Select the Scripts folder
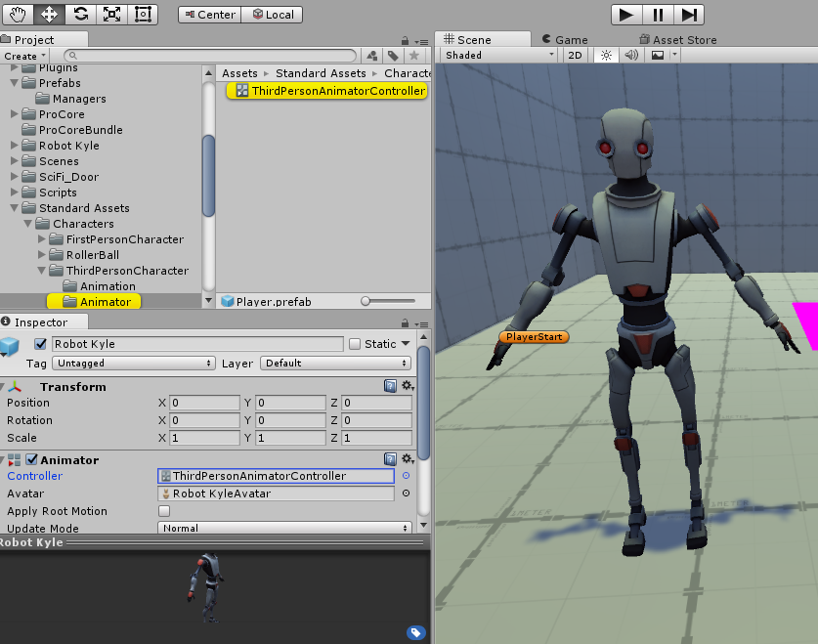Viewport: 818px width, 644px height. (x=50, y=193)
